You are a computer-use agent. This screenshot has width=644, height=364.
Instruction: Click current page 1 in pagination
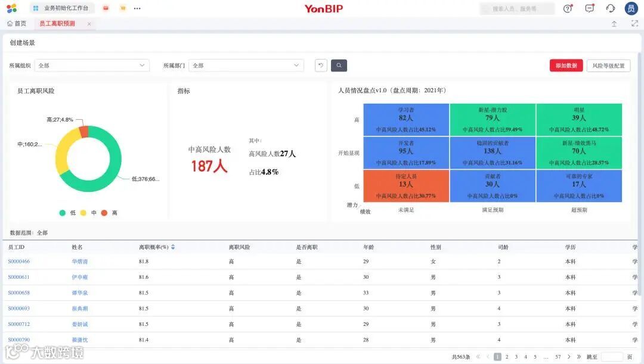pyautogui.click(x=497, y=357)
